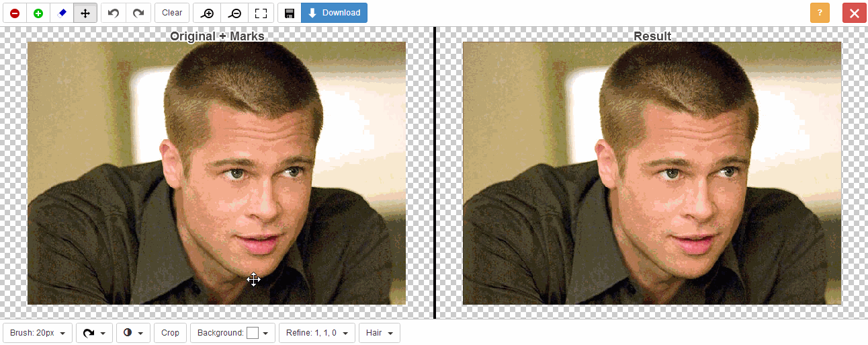868x345 pixels.
Task: Click the white background color swatch
Action: (x=253, y=333)
